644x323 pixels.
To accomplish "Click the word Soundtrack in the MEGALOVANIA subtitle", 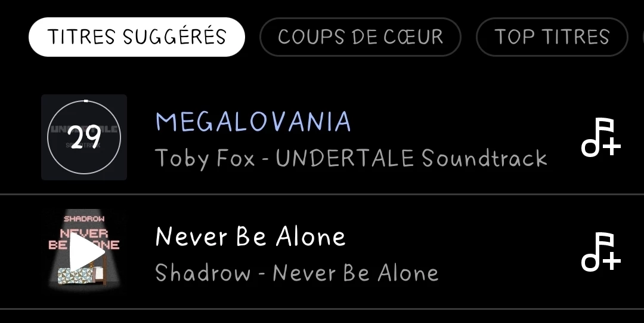I will click(484, 158).
